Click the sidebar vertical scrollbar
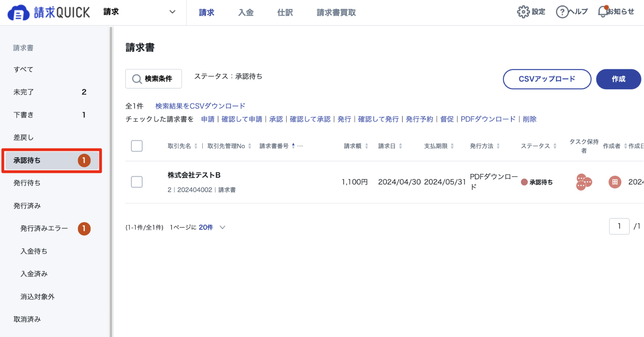644x337 pixels. (111, 182)
